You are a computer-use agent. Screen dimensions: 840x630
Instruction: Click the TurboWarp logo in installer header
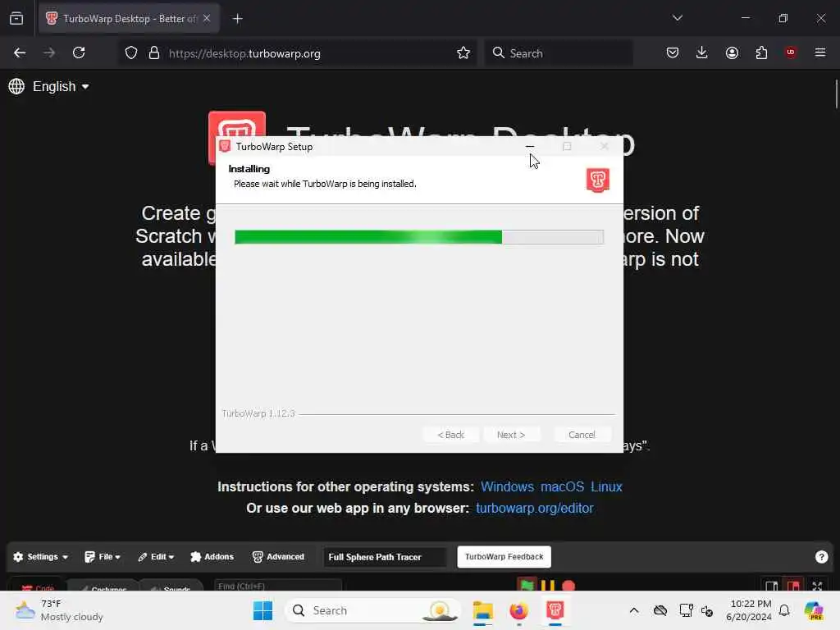[x=598, y=180]
